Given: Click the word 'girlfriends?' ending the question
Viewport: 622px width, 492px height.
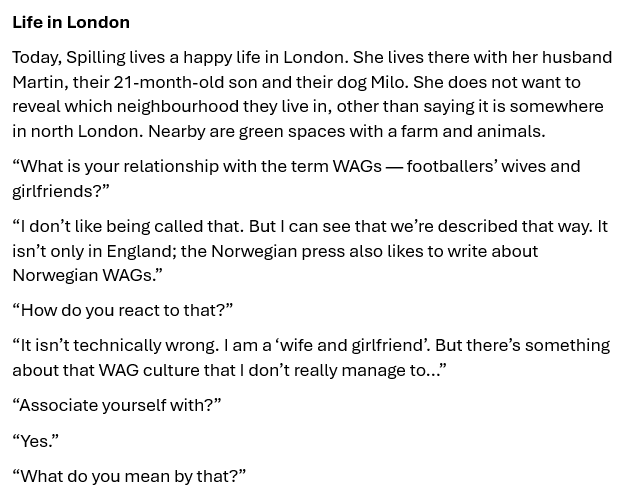Looking at the screenshot, I should point(61,191).
